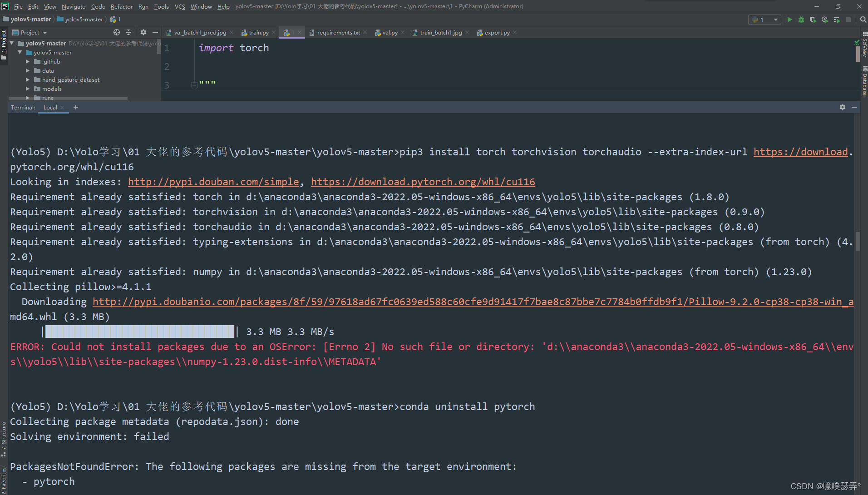Click the code fold marker on line 3

pyautogui.click(x=194, y=85)
